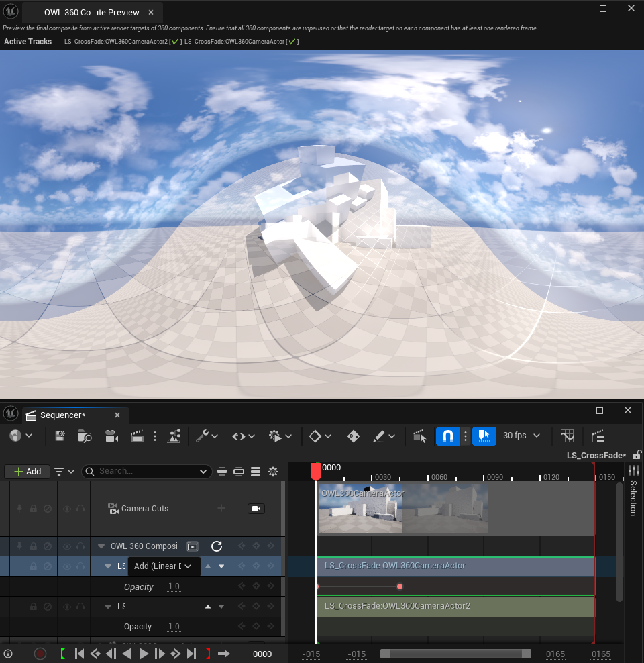Screen dimensions: 644x663
Task: Click the Render Movie clapperboard icon
Action: pos(138,436)
